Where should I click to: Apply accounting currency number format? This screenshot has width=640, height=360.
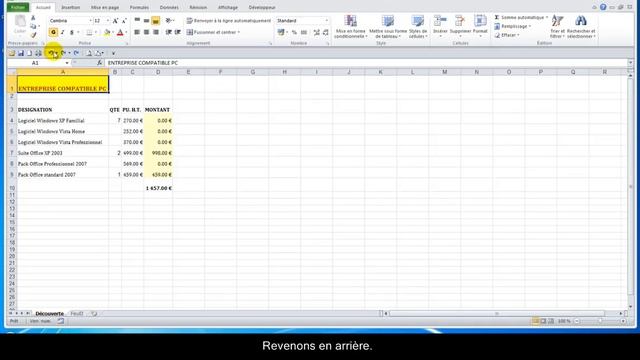click(280, 32)
